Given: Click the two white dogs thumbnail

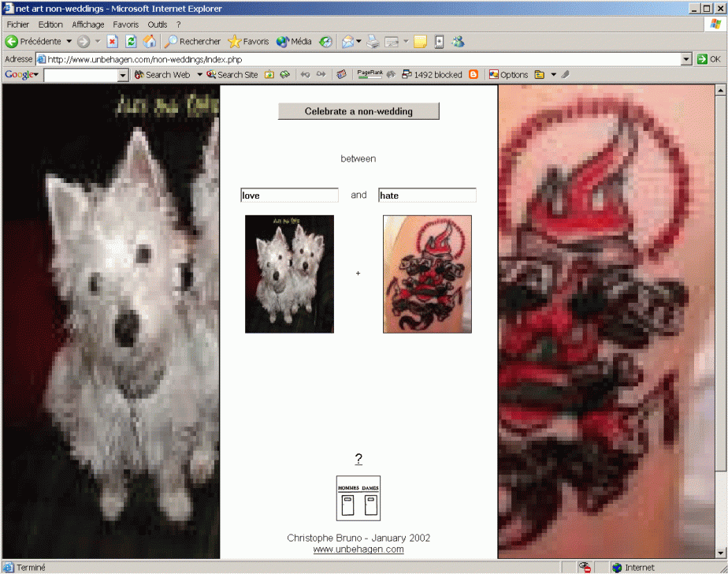Looking at the screenshot, I should (289, 274).
